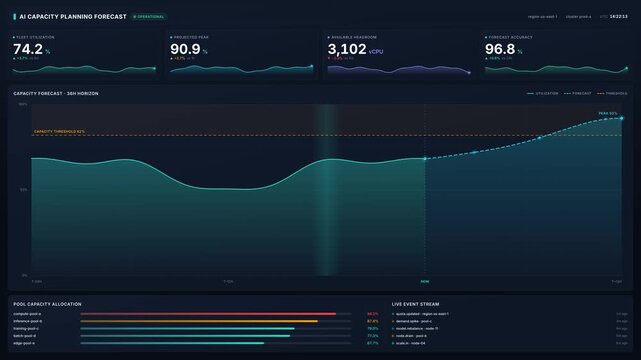The image size is (641, 360).
Task: Select the Projected Peak 90.9% value
Action: click(189, 49)
